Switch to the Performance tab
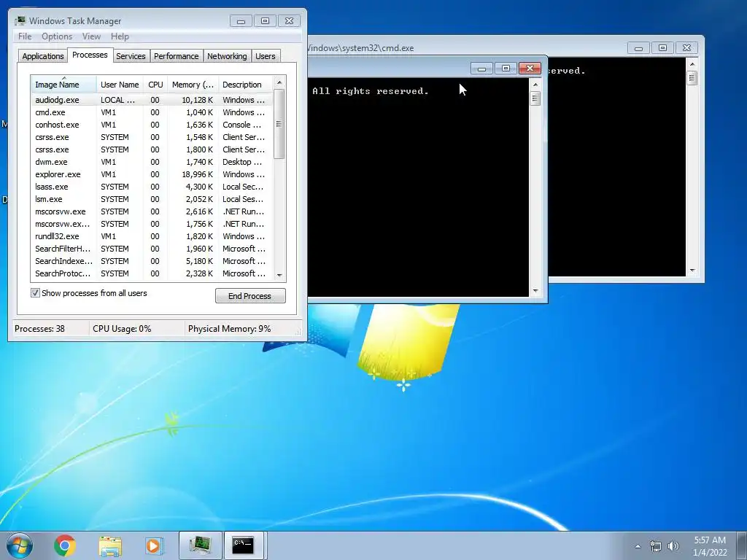The width and height of the screenshot is (747, 560). (177, 56)
